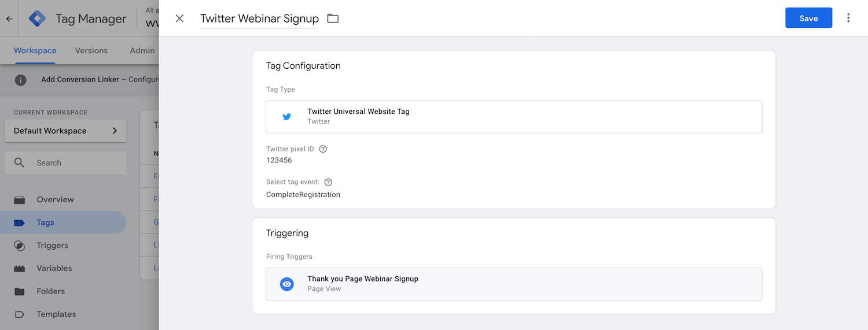Open the Admin tab

coord(142,51)
